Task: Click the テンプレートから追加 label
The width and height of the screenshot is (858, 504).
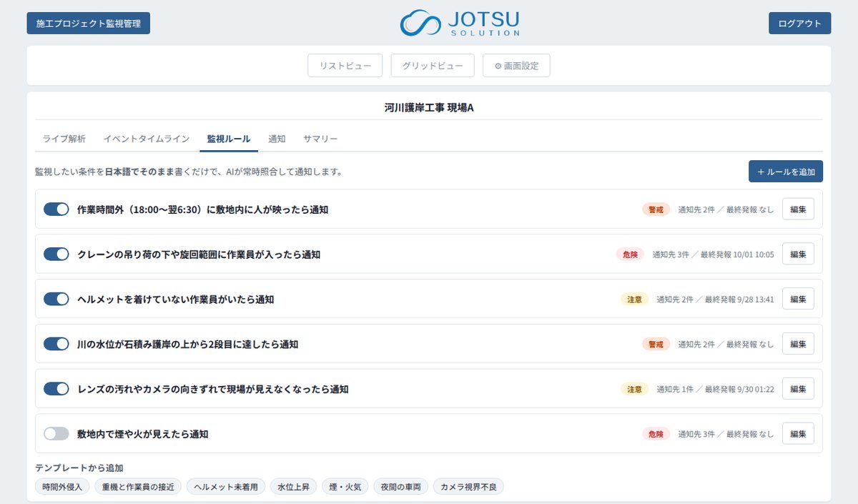Action: click(x=79, y=468)
